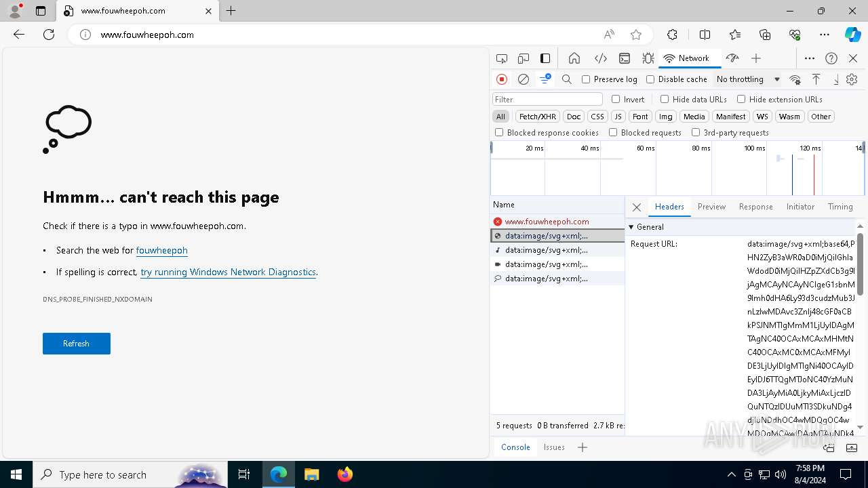Tick the Invert filter checkbox
This screenshot has width=868, height=488.
616,99
